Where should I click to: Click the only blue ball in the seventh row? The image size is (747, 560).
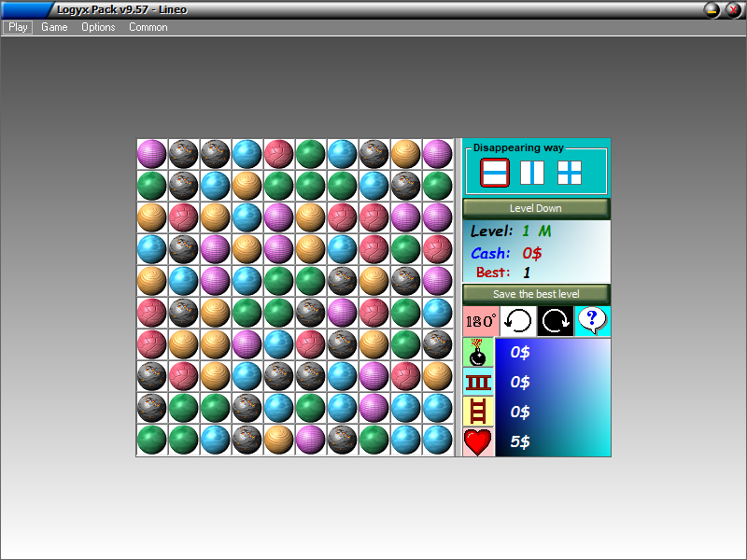278,344
